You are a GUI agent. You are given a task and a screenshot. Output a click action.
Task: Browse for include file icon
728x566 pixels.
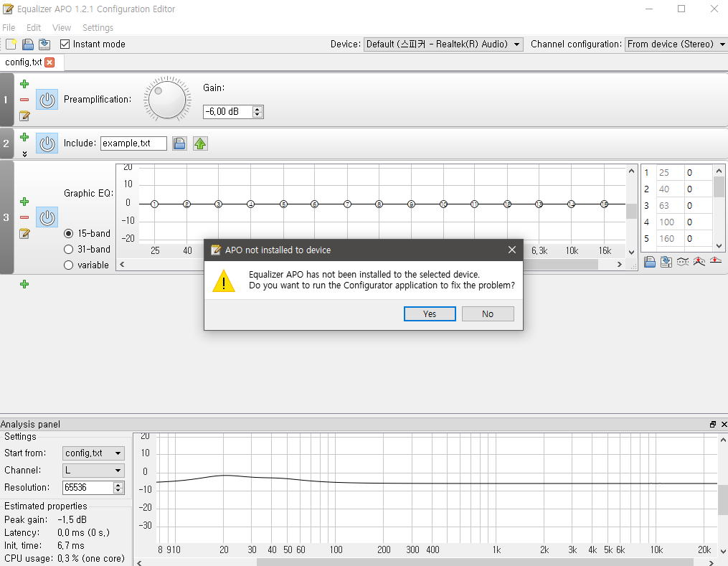point(179,143)
